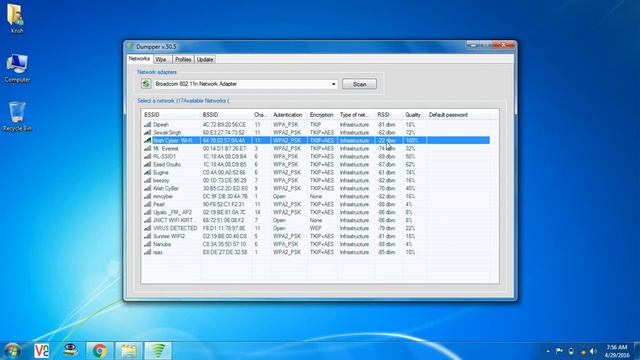Viewport: 640px width, 360px height.
Task: Click the Autentication column header
Action: pos(289,115)
